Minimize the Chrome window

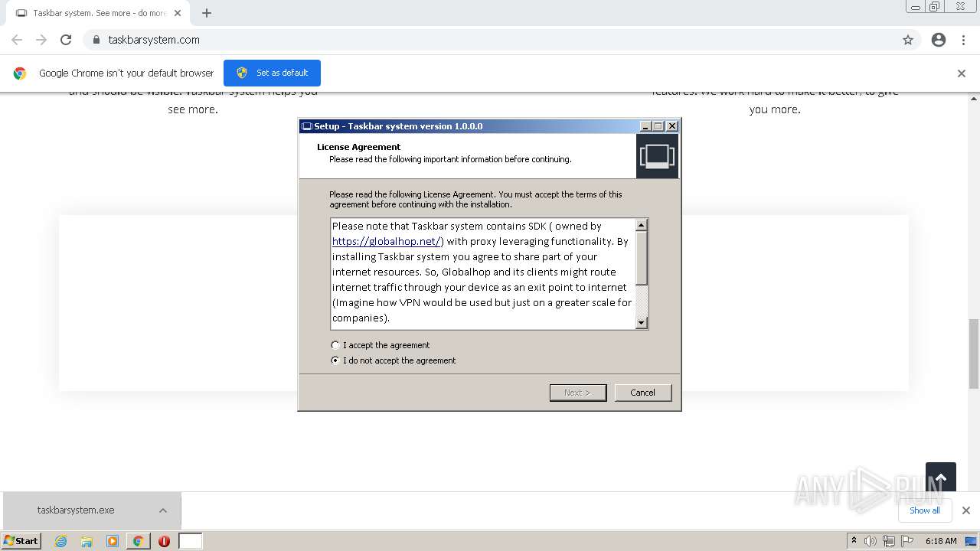[916, 7]
